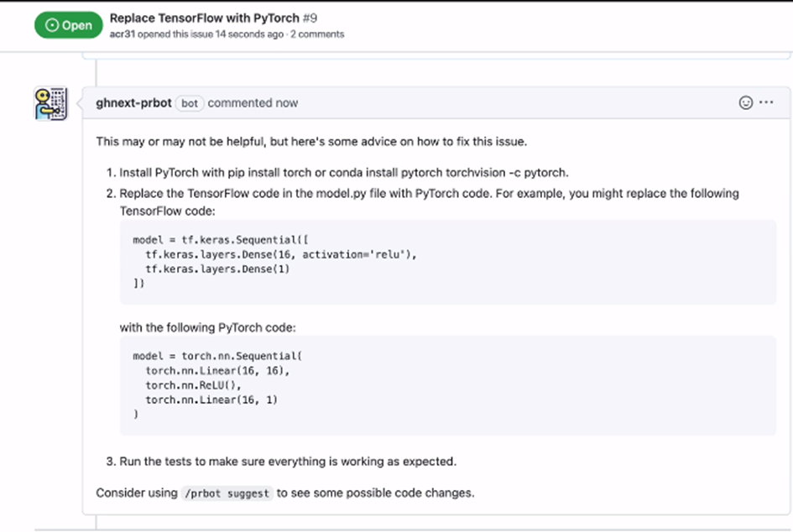Click the ghnext-prbot avatar image
This screenshot has height=532, width=793.
click(50, 103)
